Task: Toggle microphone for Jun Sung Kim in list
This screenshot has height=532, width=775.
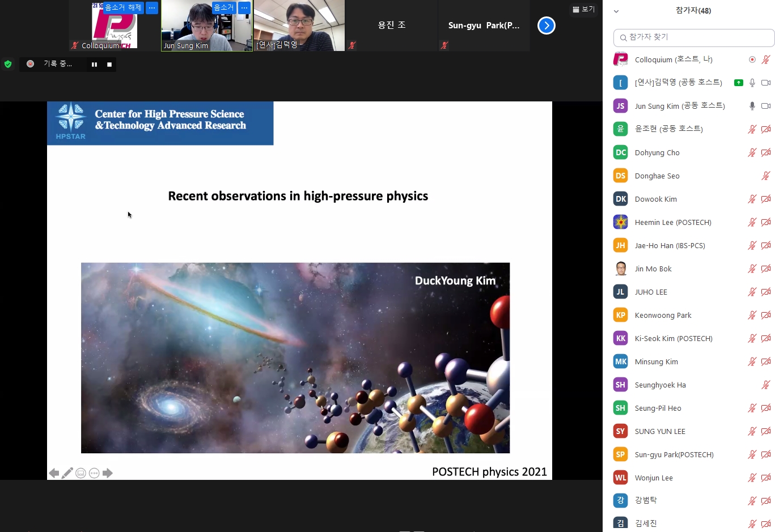Action: coord(752,106)
